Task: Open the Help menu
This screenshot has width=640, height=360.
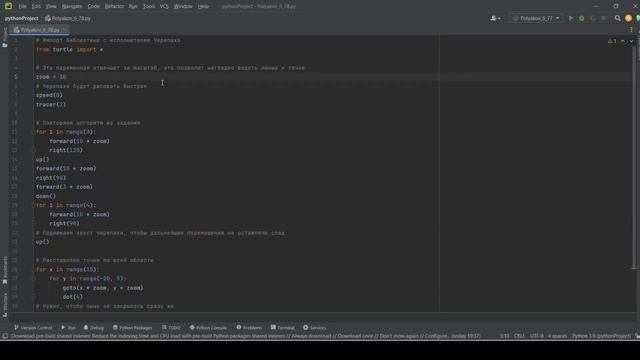Action: (x=203, y=6)
